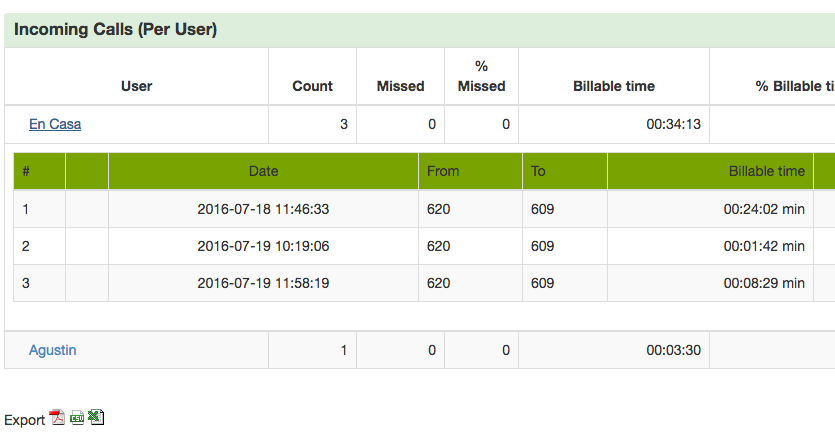Click the To header in detail table

538,171
